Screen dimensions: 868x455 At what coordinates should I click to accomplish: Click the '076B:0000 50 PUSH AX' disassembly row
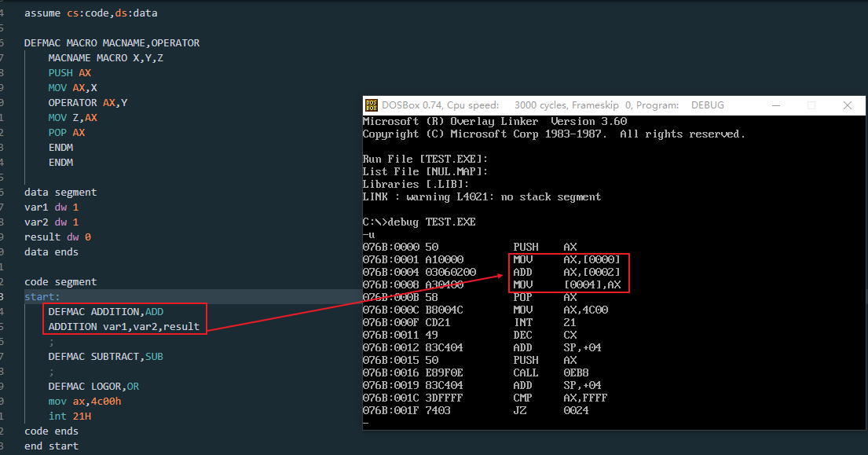[x=470, y=247]
